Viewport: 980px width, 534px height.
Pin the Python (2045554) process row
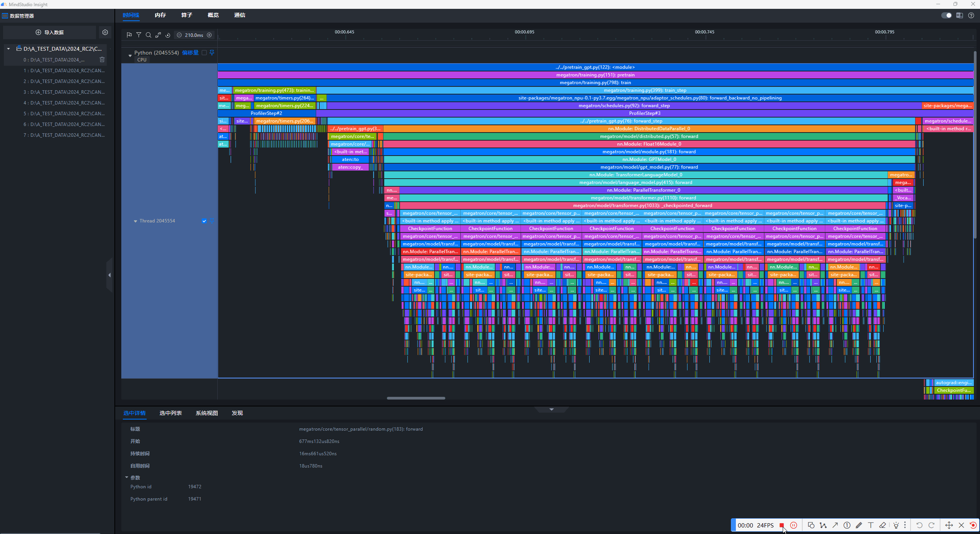point(212,53)
